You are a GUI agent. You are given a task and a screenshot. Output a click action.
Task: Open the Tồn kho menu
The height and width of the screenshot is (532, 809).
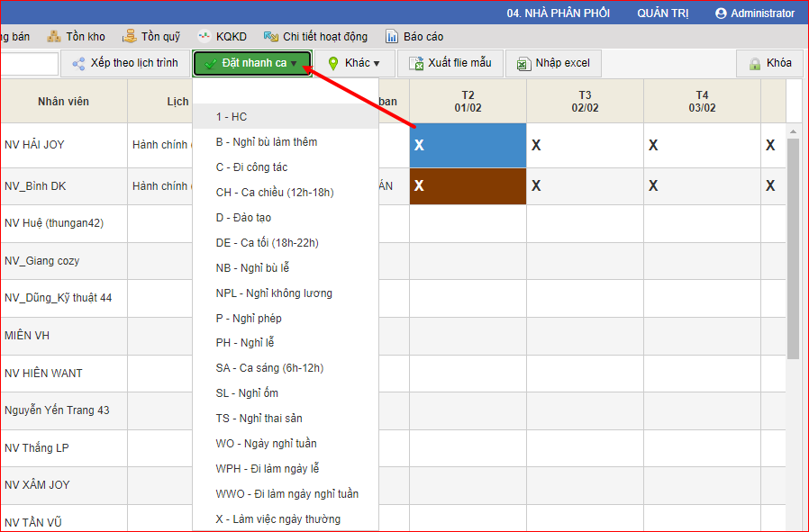tap(77, 37)
